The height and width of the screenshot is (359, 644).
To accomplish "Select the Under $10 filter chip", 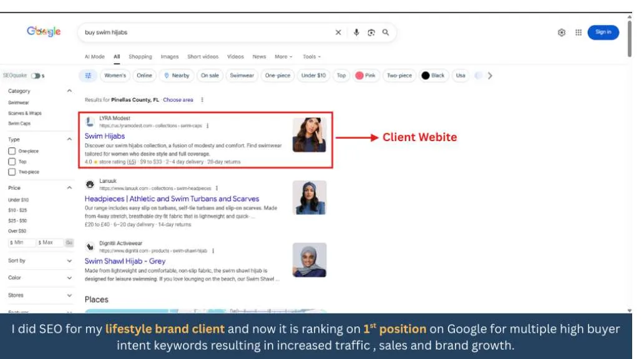I will pos(313,76).
